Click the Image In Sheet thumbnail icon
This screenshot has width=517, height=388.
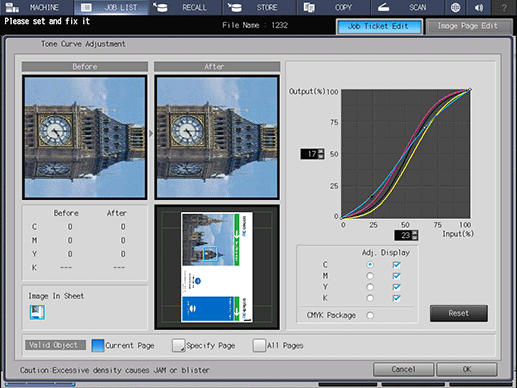[37, 312]
